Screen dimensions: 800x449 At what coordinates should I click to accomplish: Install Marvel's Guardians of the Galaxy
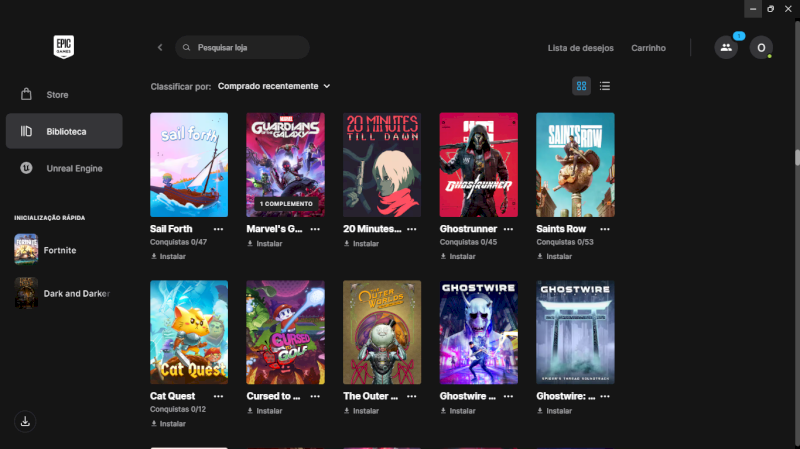coord(264,243)
